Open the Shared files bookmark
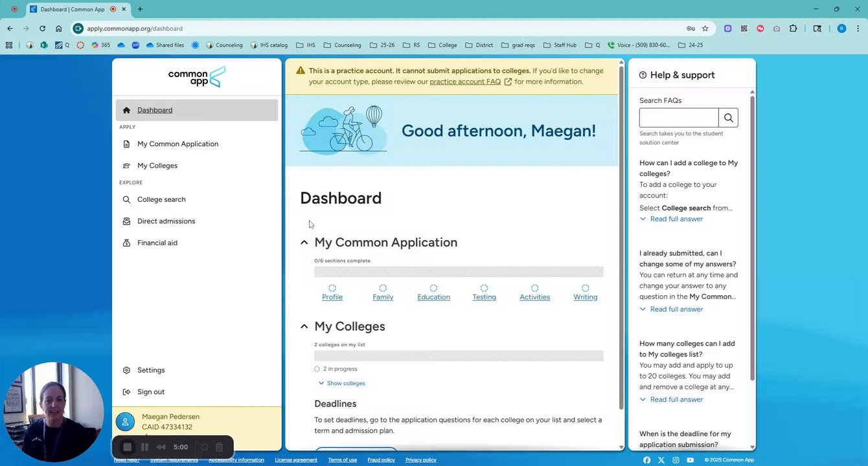Screen dimensions: 868x466 tap(165, 45)
